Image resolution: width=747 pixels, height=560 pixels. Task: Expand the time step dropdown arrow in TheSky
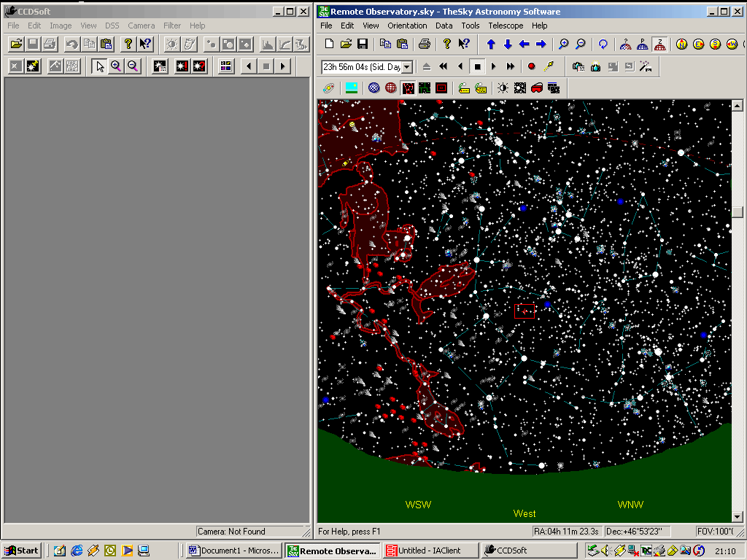coord(407,67)
